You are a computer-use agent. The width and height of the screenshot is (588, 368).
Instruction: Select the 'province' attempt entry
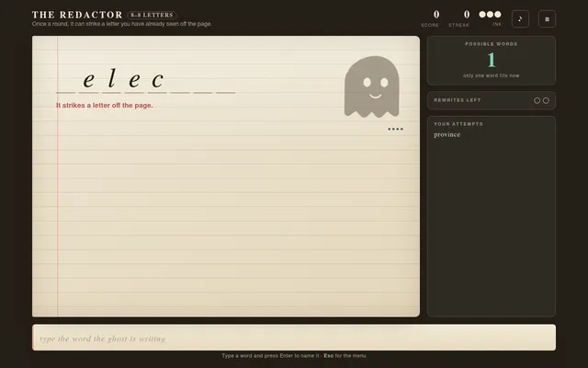pyautogui.click(x=447, y=135)
